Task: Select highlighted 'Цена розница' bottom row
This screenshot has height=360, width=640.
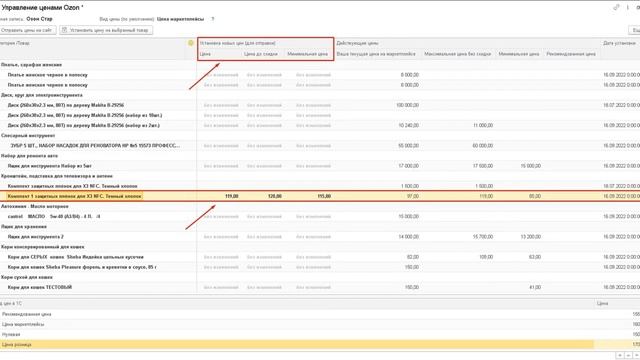Action: point(320,345)
